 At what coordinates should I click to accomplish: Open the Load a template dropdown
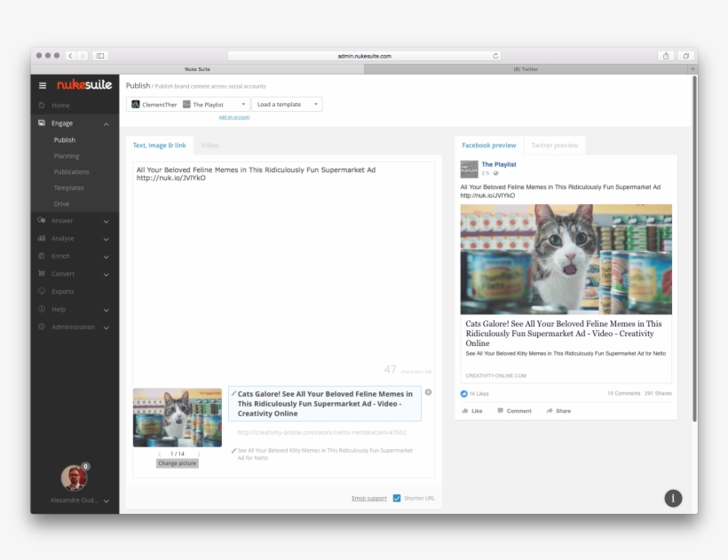click(x=286, y=105)
